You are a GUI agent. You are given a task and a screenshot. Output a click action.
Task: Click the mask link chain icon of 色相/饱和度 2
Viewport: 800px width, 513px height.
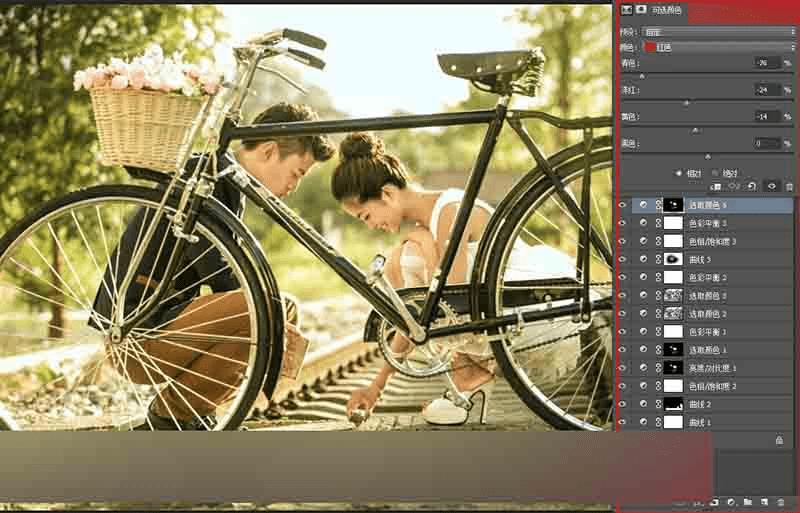pyautogui.click(x=658, y=385)
